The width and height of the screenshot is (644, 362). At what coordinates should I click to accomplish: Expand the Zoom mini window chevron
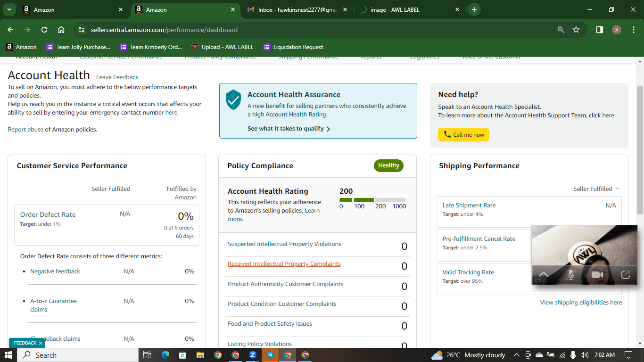(544, 274)
